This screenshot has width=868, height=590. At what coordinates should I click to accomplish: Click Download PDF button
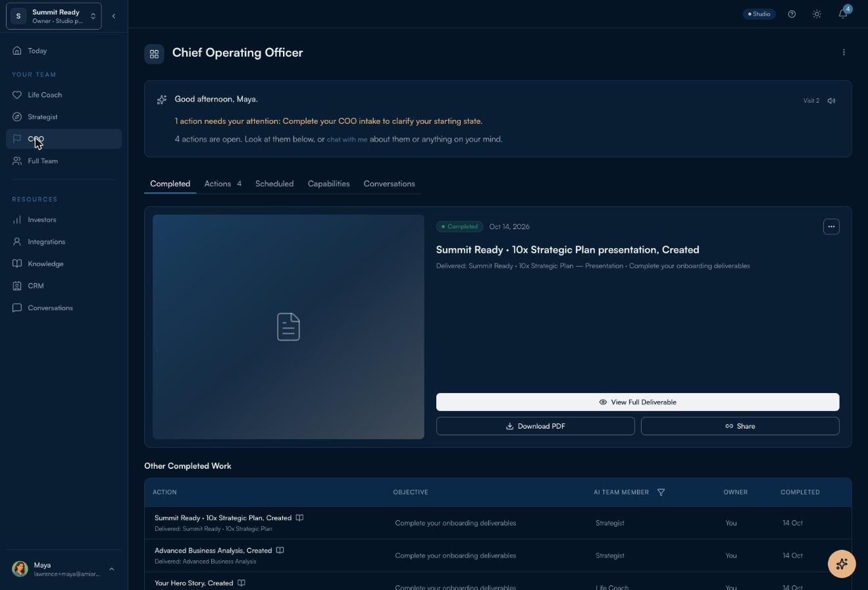tap(535, 426)
